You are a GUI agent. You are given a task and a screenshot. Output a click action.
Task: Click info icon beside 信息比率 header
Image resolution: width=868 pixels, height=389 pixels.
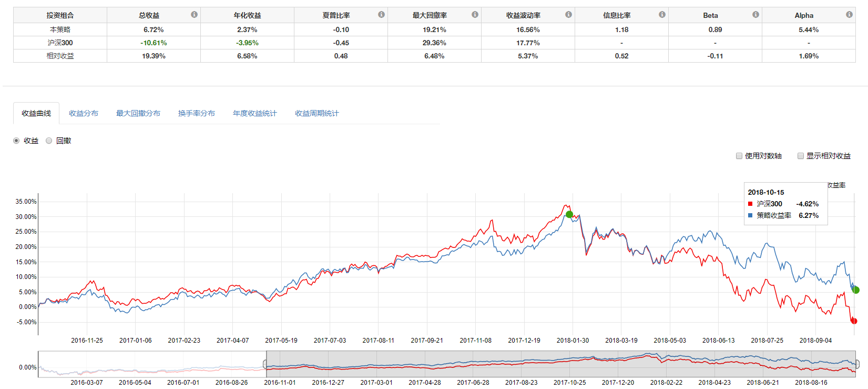click(x=662, y=15)
